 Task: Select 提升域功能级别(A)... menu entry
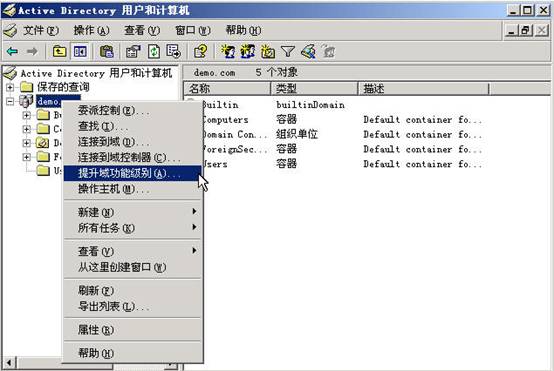click(132, 173)
